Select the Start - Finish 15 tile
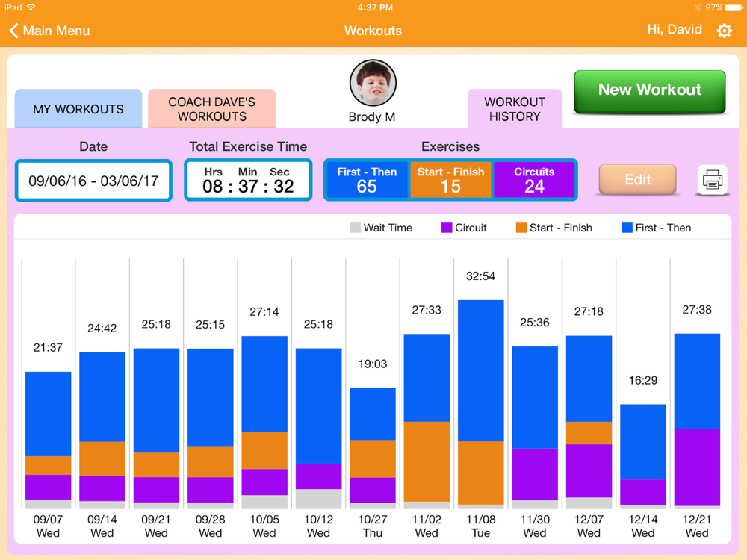 450,180
